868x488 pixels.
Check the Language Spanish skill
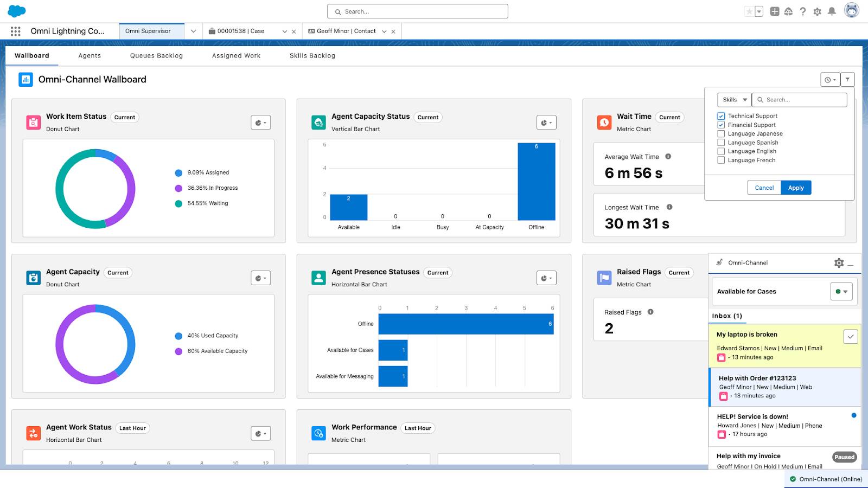[x=721, y=143]
